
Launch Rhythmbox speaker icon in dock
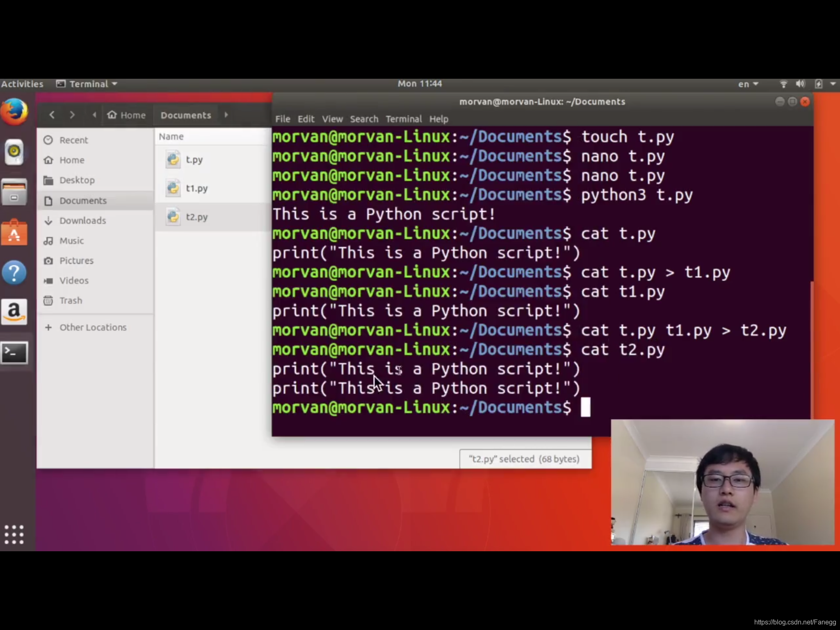pyautogui.click(x=14, y=151)
